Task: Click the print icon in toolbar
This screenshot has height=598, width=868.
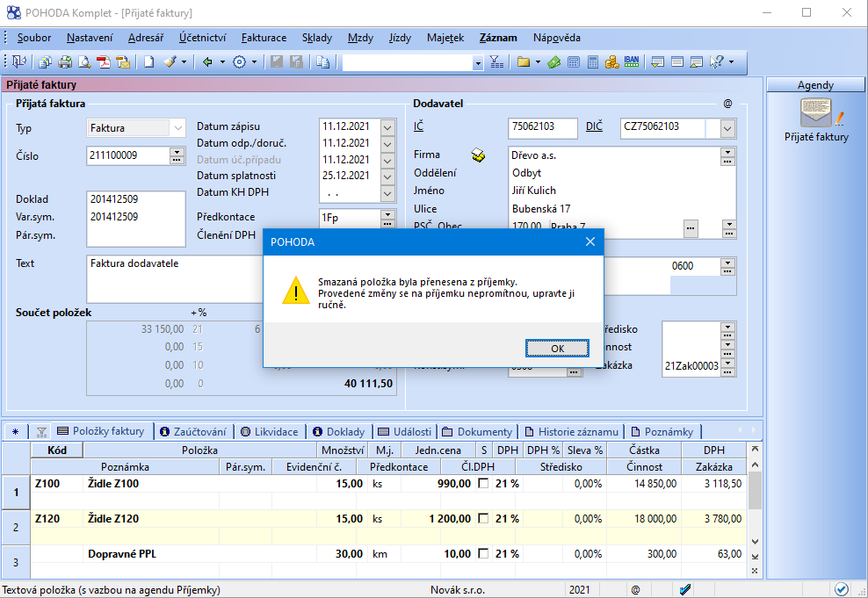Action: [x=65, y=62]
